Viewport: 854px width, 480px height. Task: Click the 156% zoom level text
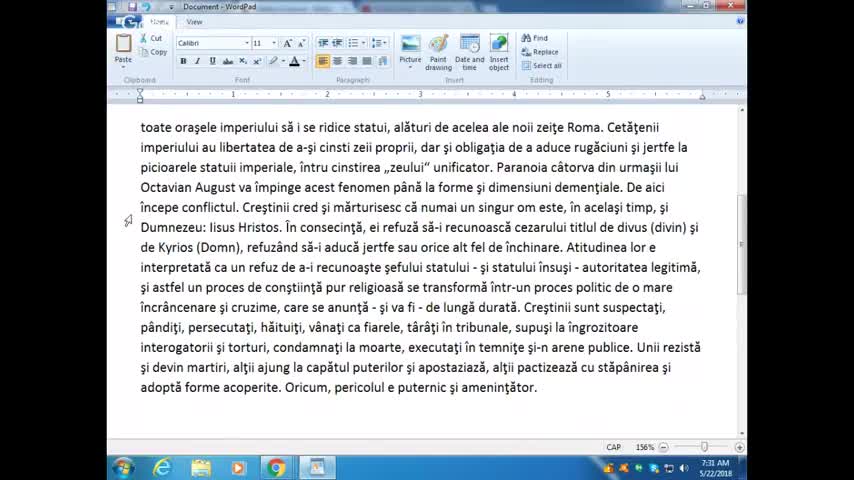(x=644, y=447)
